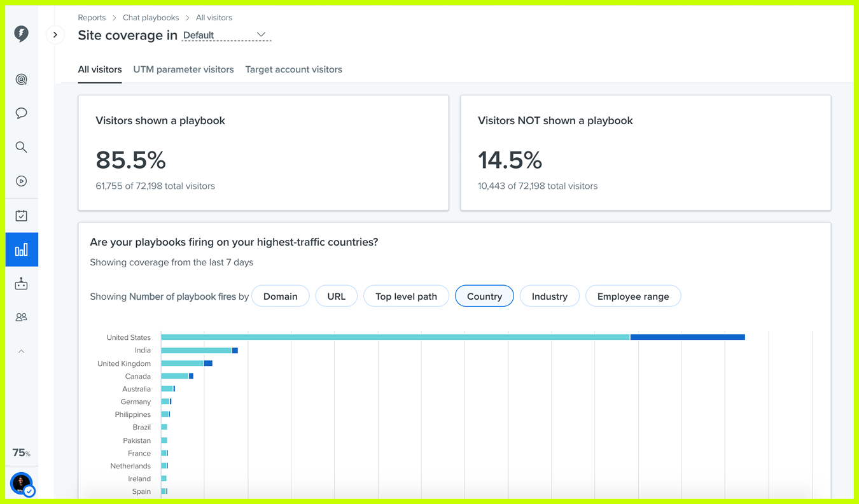Click the Reports breadcrumb link

92,18
